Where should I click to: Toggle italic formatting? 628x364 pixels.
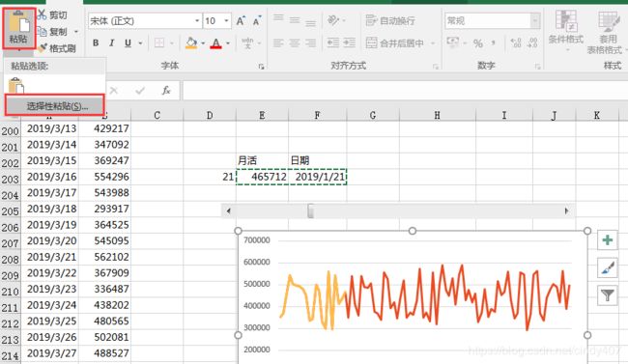[x=112, y=42]
